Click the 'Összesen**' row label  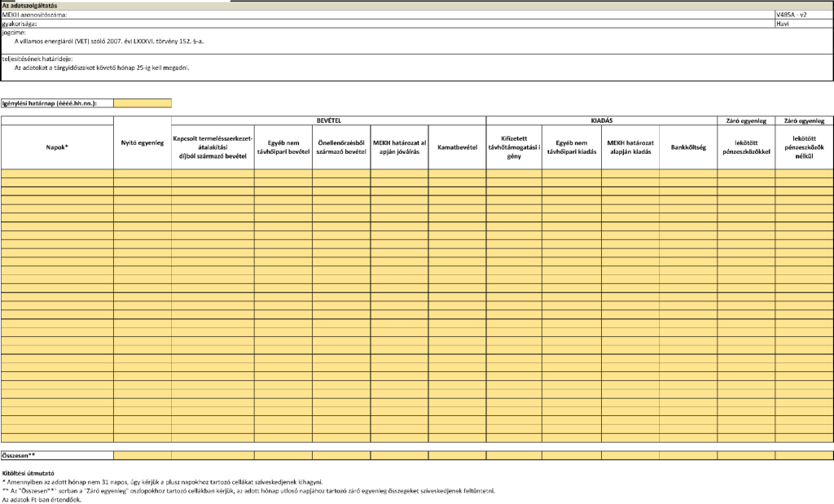(x=57, y=456)
